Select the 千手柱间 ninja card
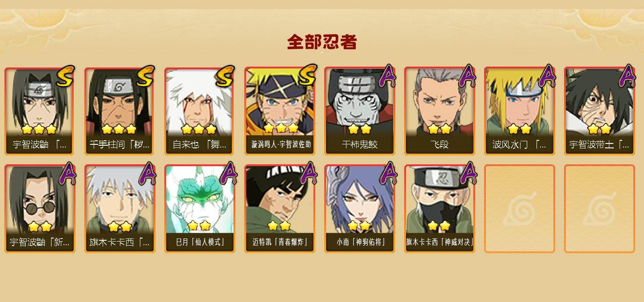 119,111
